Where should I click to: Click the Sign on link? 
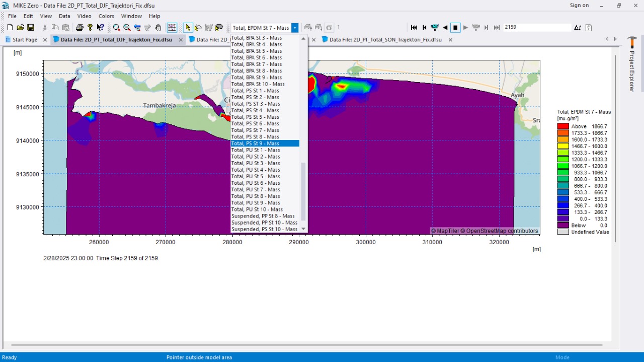pos(579,6)
